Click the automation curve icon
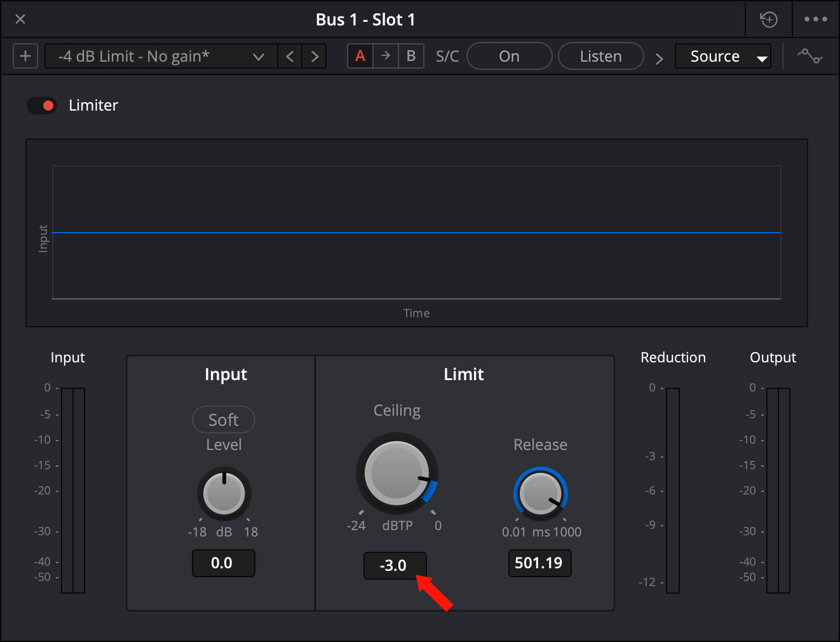Viewport: 840px width, 642px height. [810, 56]
